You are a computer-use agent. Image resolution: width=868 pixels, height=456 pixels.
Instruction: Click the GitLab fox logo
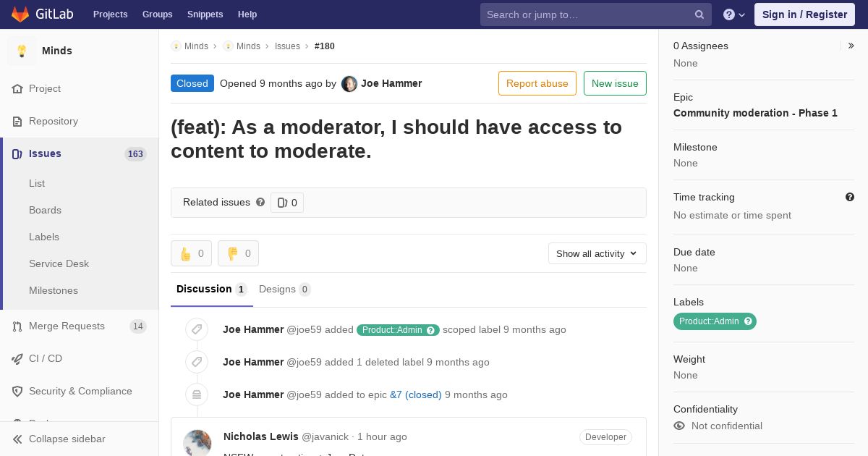point(20,14)
